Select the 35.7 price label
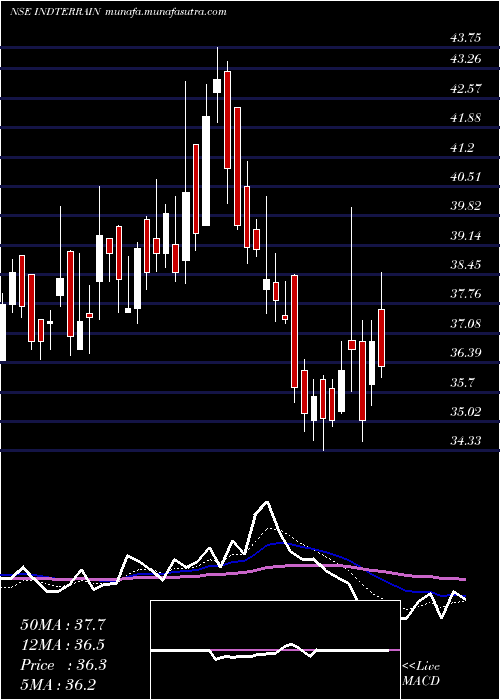Image resolution: width=500 pixels, height=700 pixels. point(462,383)
